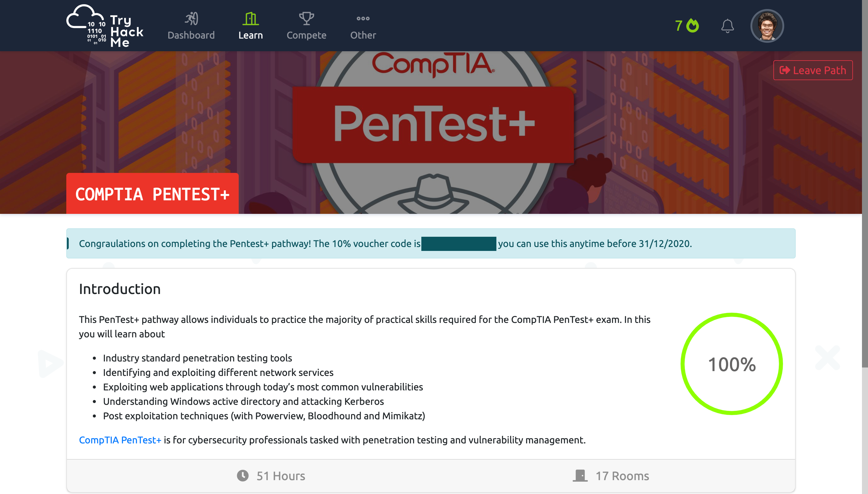Screen dimensions: 868x494
Task: Click the Leave Path button
Action: [x=813, y=70]
